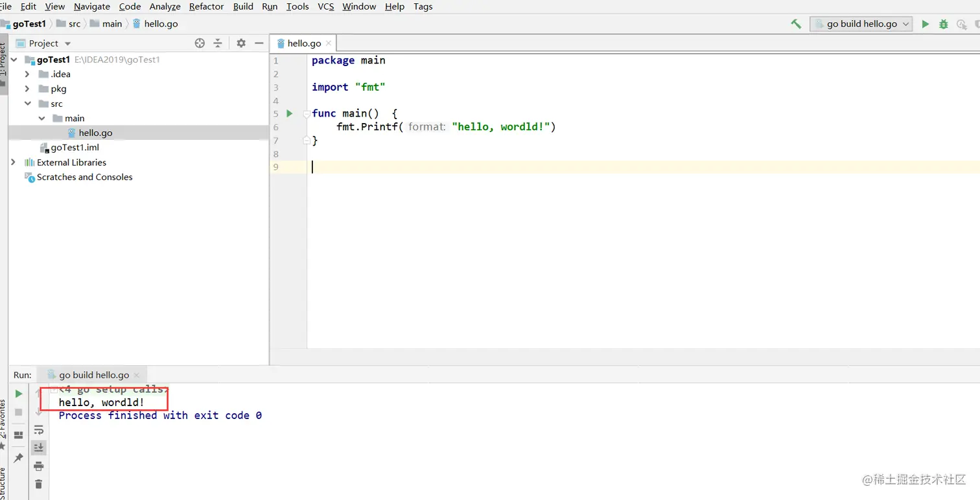This screenshot has width=980, height=500.
Task: Open the Tags menu
Action: tap(423, 6)
